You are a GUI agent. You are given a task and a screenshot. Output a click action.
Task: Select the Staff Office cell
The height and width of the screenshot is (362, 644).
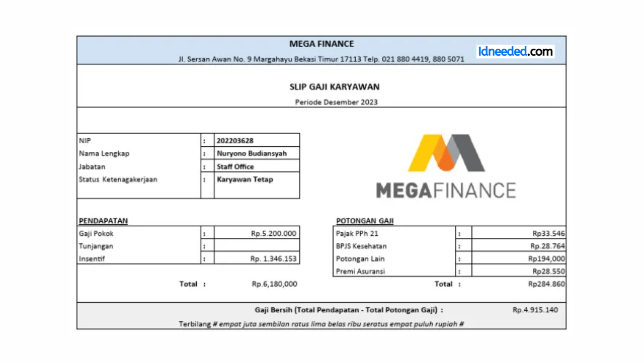(257, 166)
